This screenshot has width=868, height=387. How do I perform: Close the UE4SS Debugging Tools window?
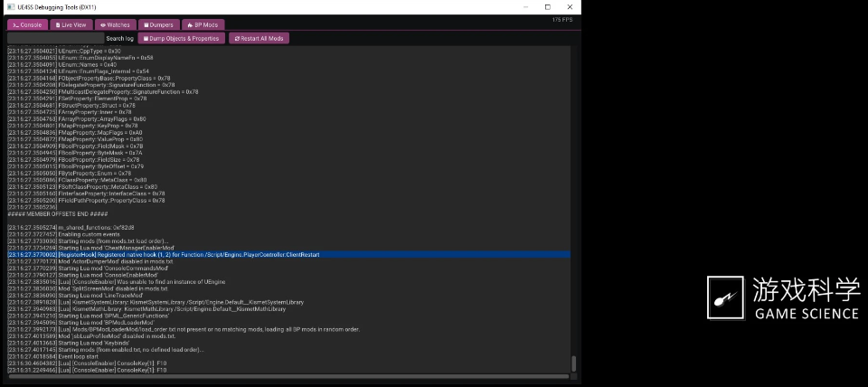pyautogui.click(x=571, y=6)
